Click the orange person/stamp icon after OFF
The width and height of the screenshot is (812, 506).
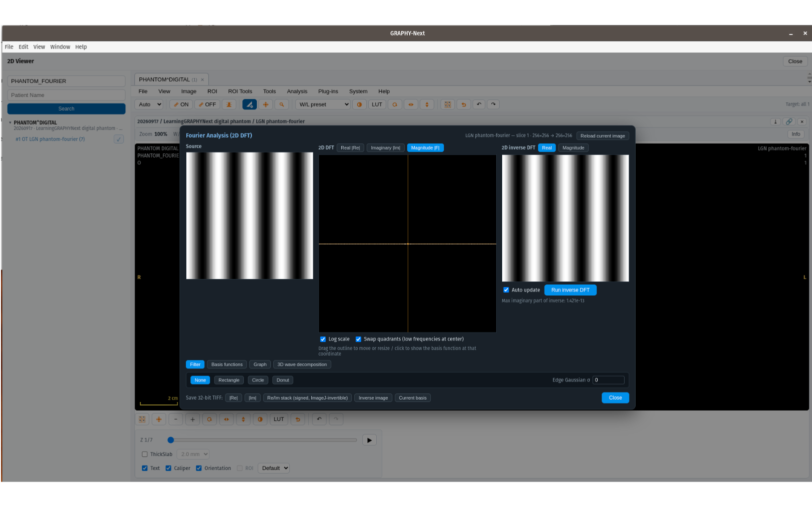pyautogui.click(x=229, y=104)
